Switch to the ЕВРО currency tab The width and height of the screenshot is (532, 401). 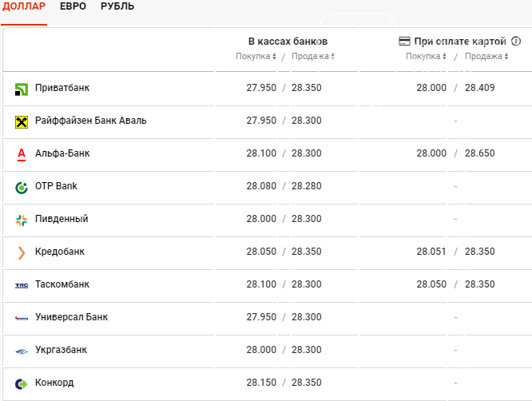pos(73,6)
